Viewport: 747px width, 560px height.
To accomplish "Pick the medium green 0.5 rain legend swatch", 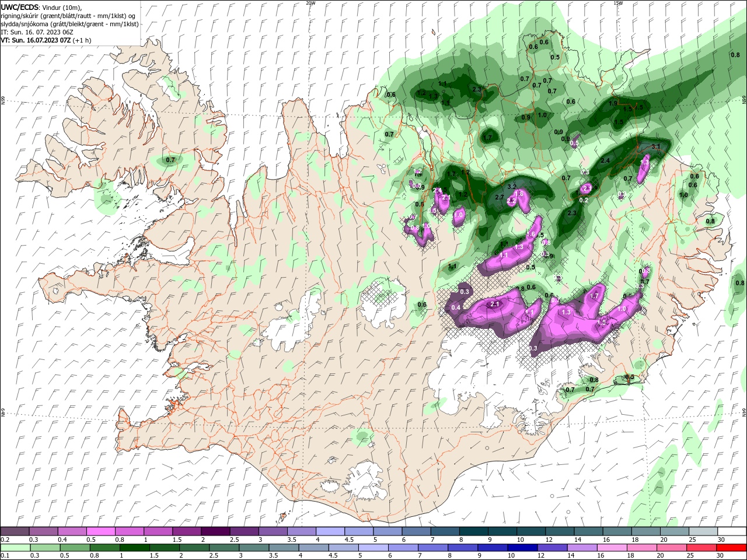I will [x=75, y=548].
